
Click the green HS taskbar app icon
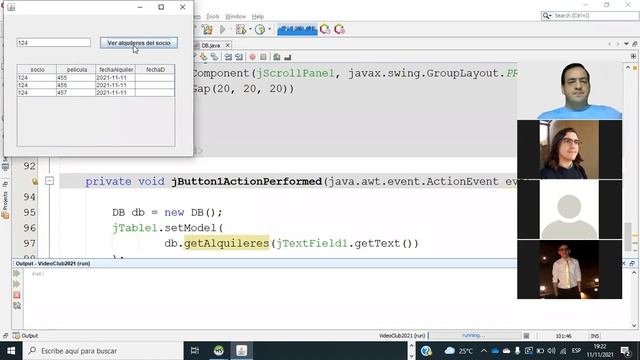point(219,351)
